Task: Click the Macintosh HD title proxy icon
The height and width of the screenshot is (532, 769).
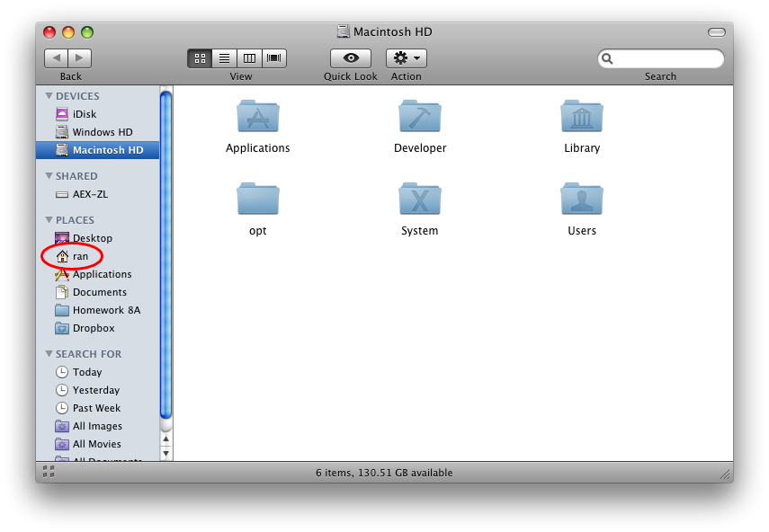Action: tap(344, 31)
